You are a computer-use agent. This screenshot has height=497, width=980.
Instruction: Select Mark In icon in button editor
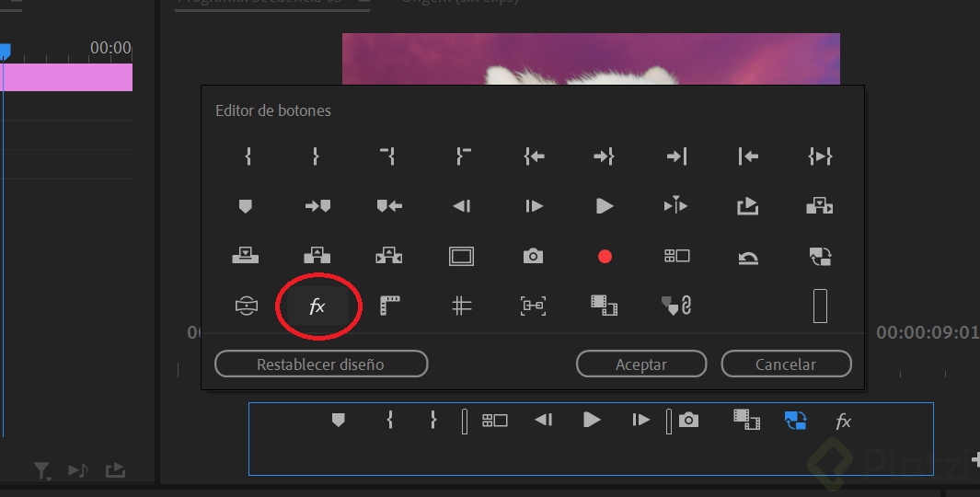248,156
